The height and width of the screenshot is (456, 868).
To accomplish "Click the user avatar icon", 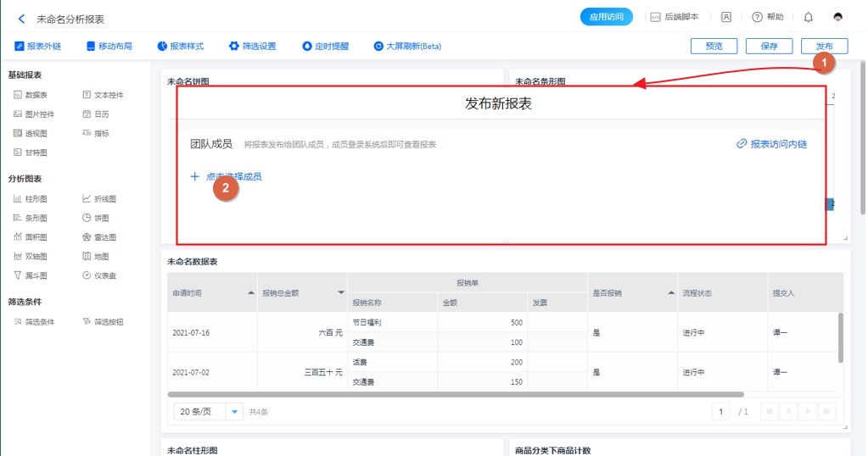I will pyautogui.click(x=837, y=17).
